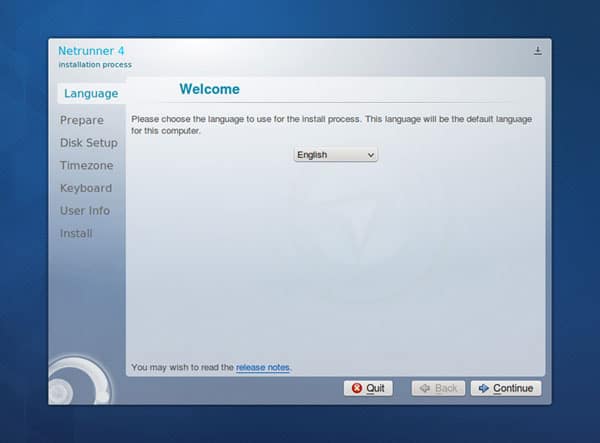Click the disabled Back button
Screen dimensions: 600x443
tap(438, 388)
